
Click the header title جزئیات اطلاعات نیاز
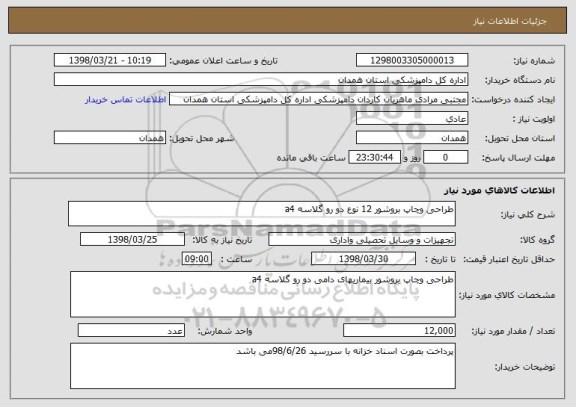pyautogui.click(x=510, y=21)
